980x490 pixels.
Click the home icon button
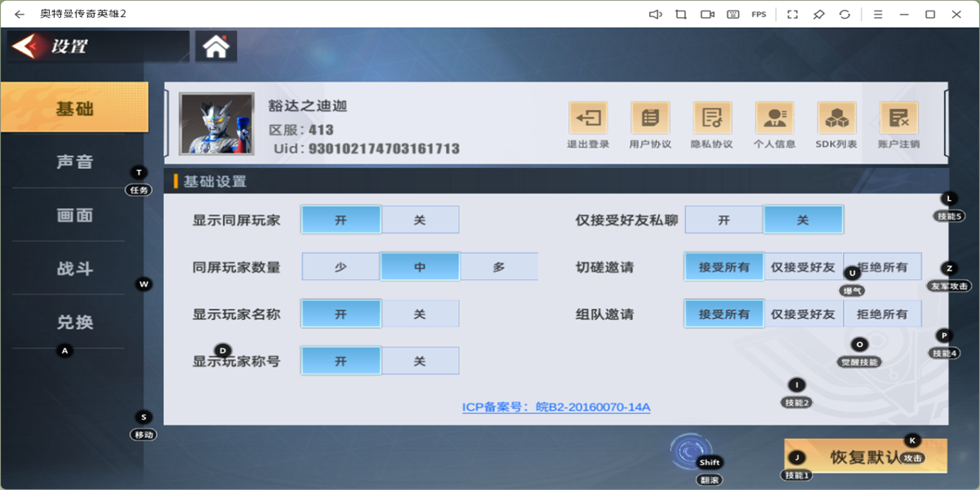[216, 47]
